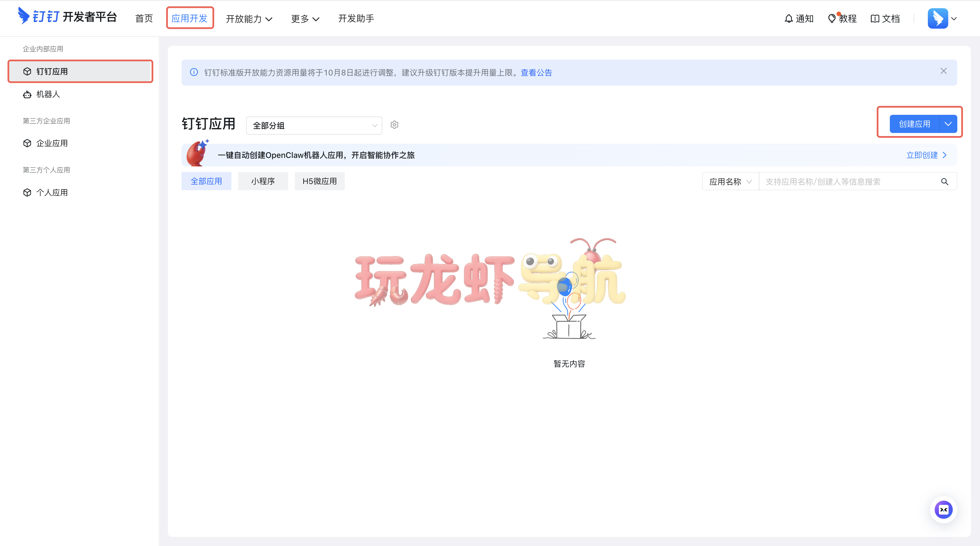Click the OpenClaw lobster claw icon

click(197, 153)
